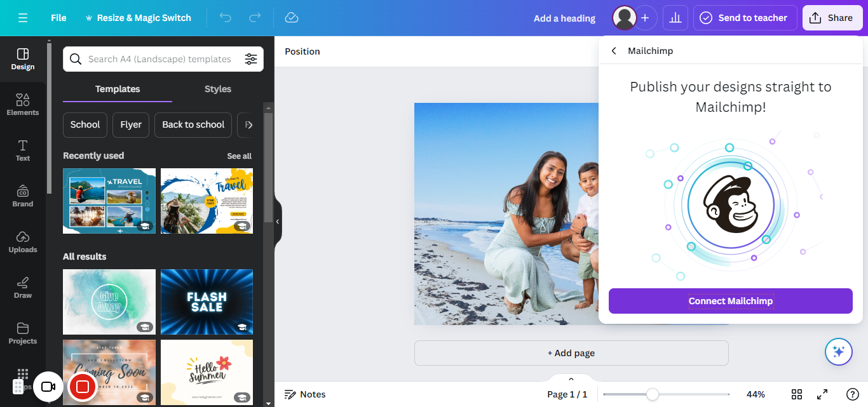Click the Add page button
The image size is (868, 407).
point(571,353)
